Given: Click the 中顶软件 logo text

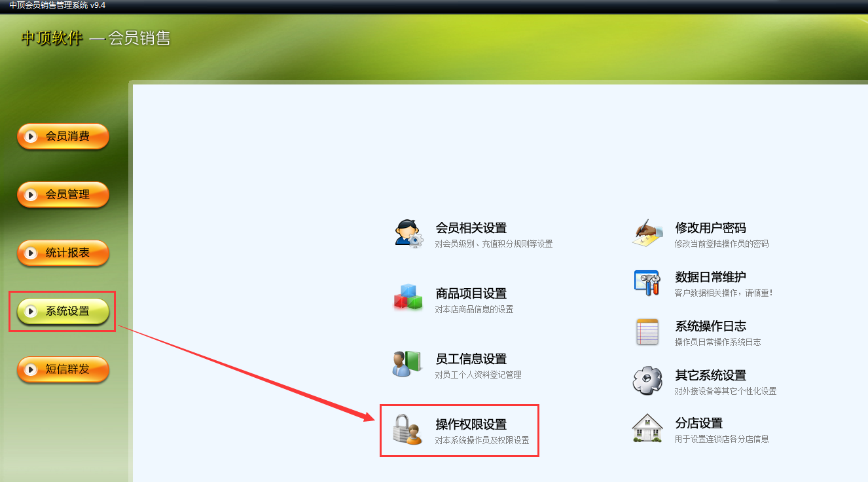Looking at the screenshot, I should (52, 38).
